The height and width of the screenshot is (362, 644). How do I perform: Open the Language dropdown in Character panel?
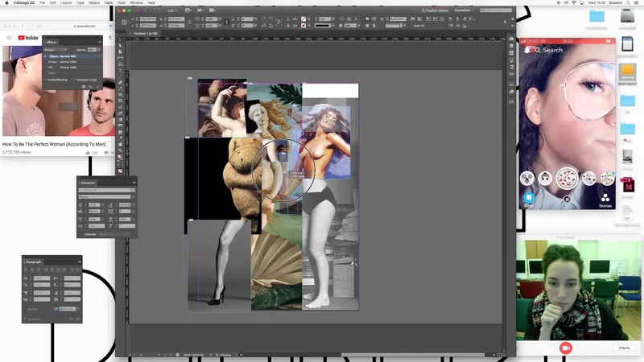[114, 234]
